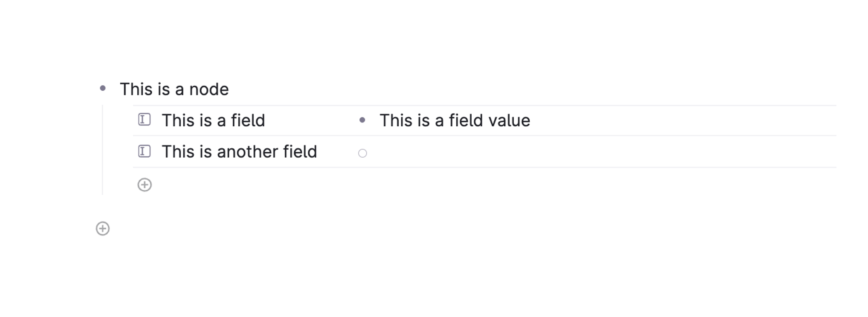
Task: Click the field type icon beside 'This is another field'
Action: click(x=145, y=151)
